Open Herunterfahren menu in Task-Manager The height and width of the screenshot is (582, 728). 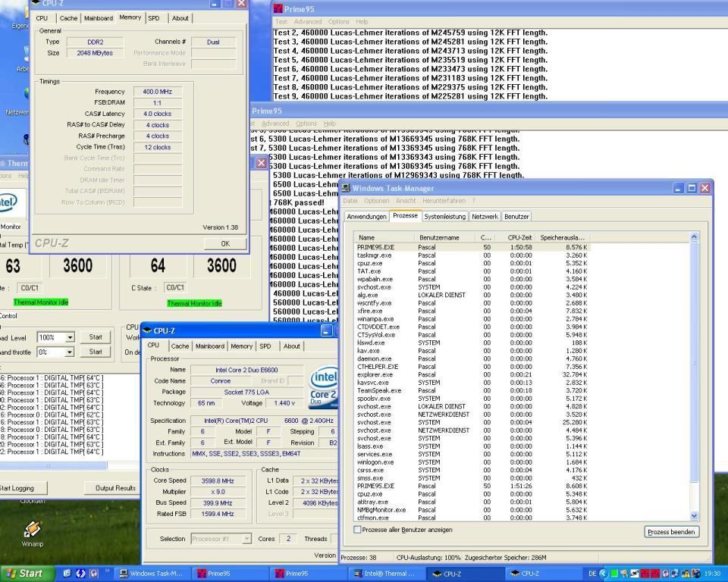point(444,201)
